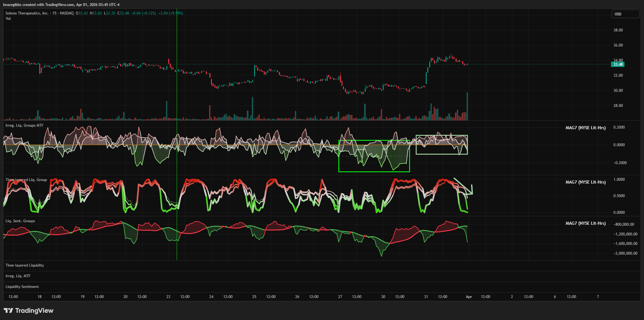Click MAG7 label in Liq. Sent. pane

coord(585,223)
